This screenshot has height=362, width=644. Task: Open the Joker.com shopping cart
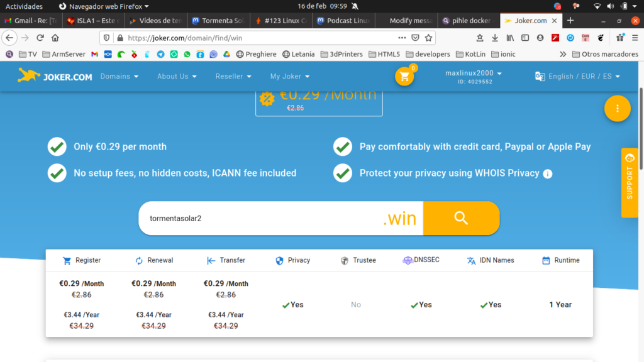click(x=404, y=76)
